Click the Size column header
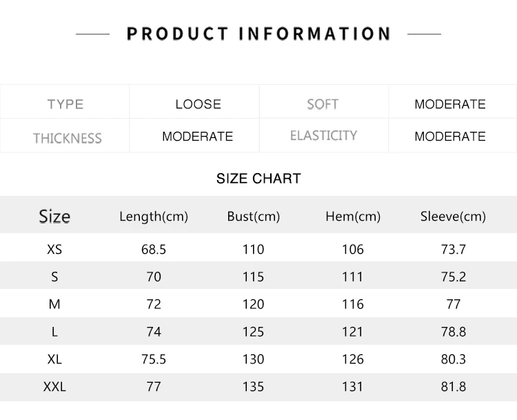 pyautogui.click(x=54, y=217)
